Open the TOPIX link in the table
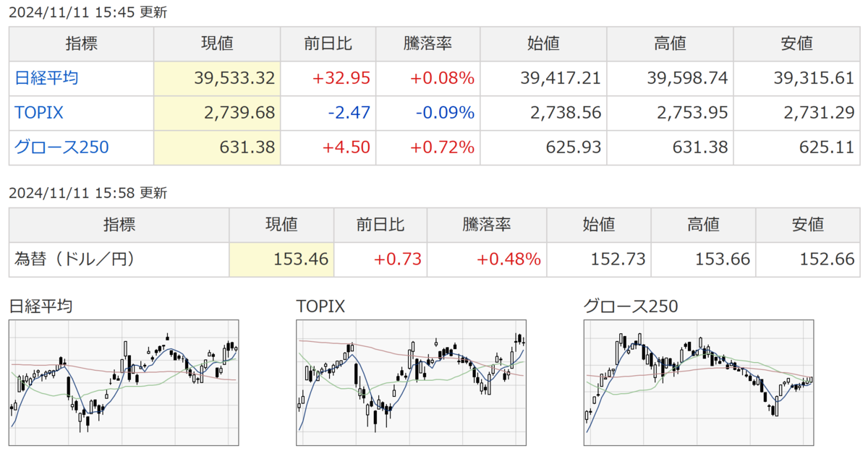868x451 pixels. (38, 113)
